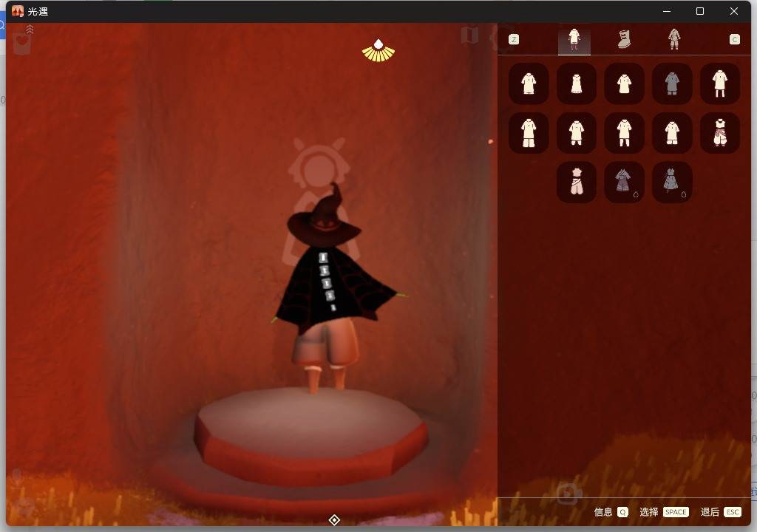
Task: Open the shoes boot tab
Action: [624, 39]
